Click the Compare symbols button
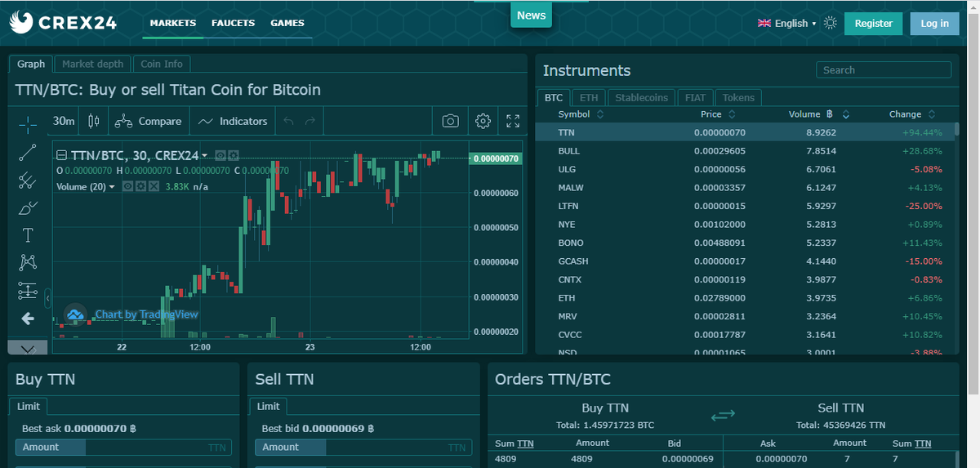 point(148,121)
